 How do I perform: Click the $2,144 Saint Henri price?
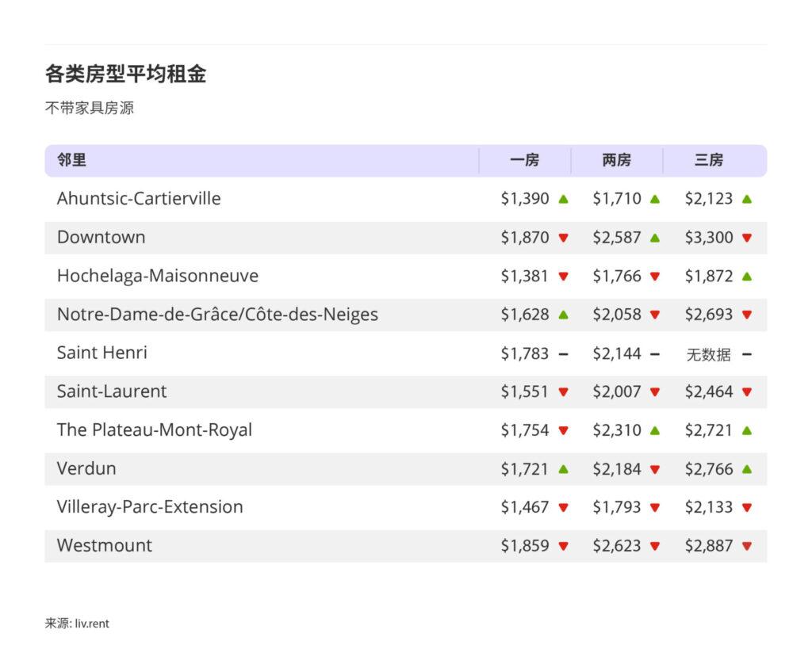(617, 353)
